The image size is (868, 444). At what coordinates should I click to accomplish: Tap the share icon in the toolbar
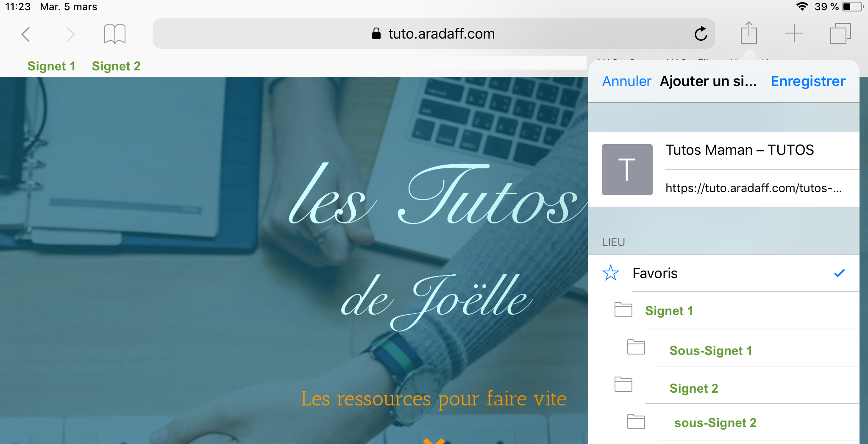tap(749, 33)
